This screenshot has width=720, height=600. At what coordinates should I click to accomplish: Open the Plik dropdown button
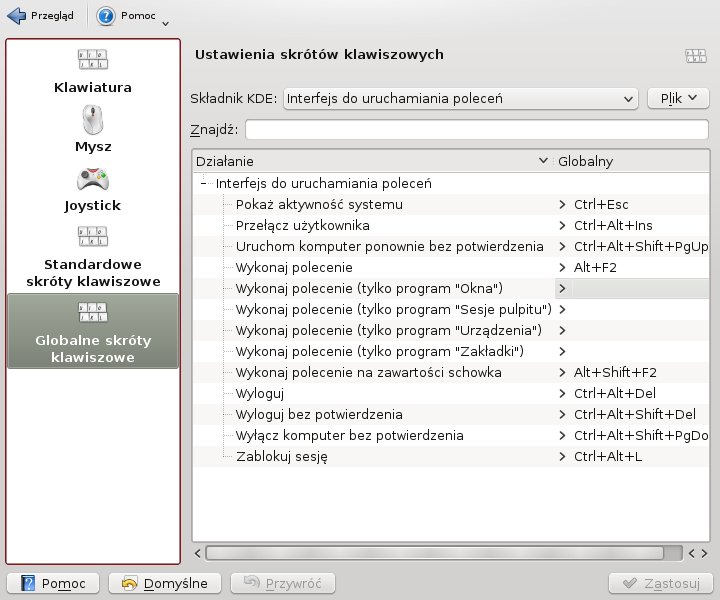(x=679, y=98)
